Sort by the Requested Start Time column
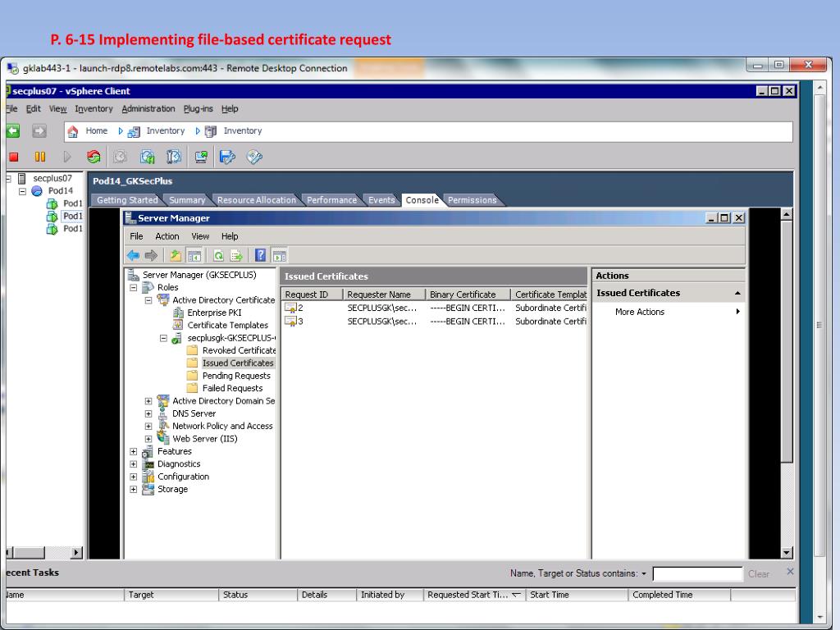 point(474,595)
